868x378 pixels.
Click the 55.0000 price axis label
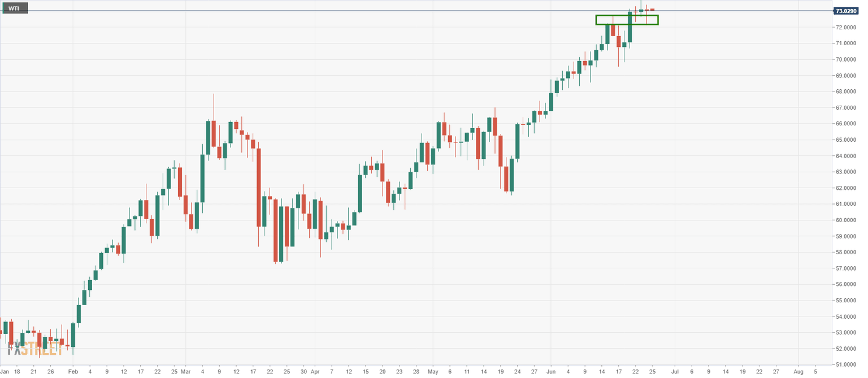pyautogui.click(x=847, y=301)
